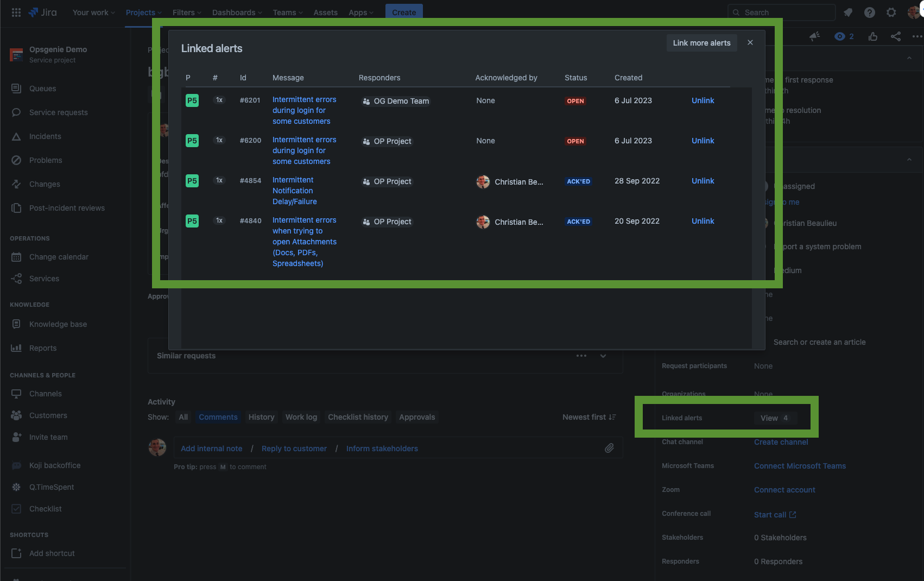Open the settings gear icon

[891, 12]
